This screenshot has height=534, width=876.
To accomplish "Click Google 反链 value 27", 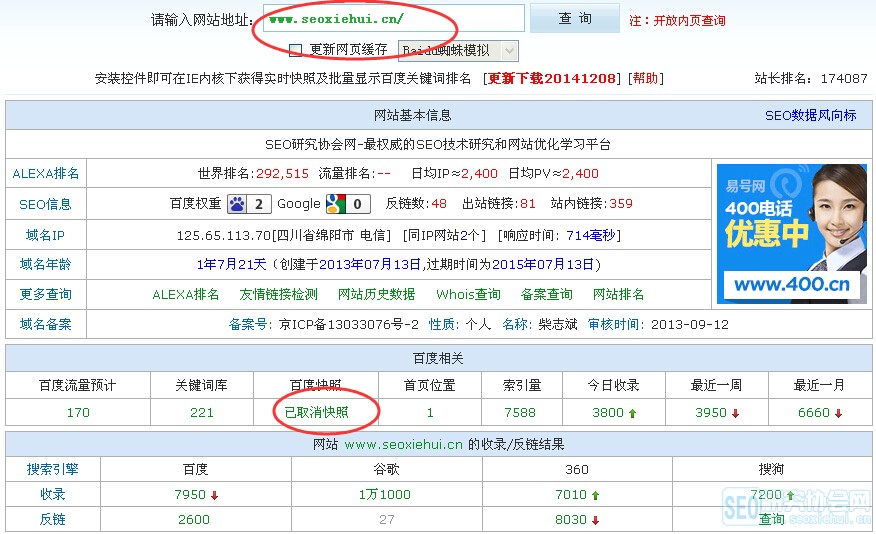I will pos(387,520).
